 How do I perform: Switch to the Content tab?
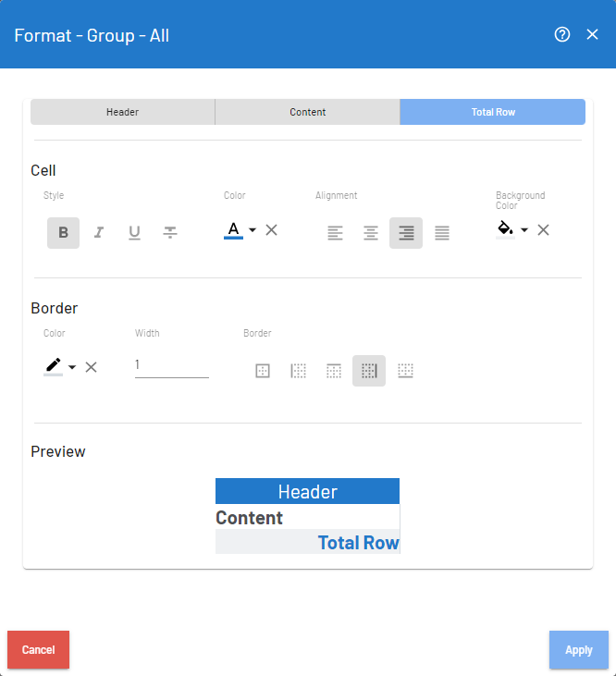click(308, 112)
